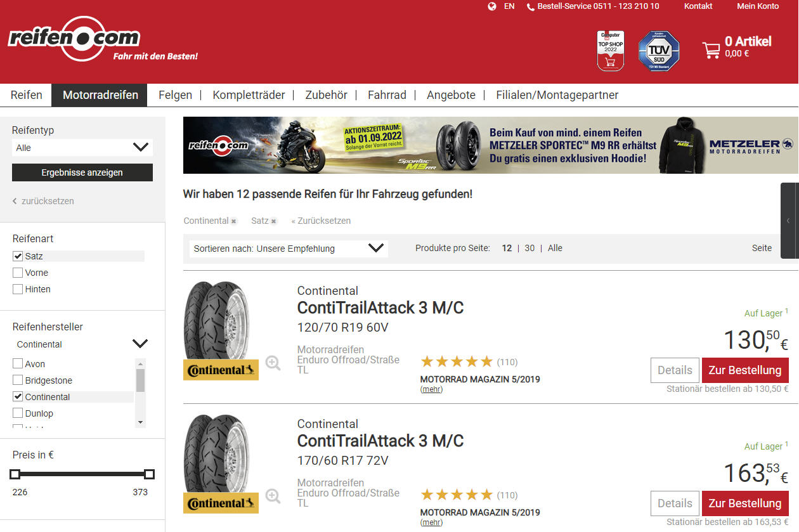The width and height of the screenshot is (799, 532).
Task: Select 12 products per page
Action: pos(507,249)
